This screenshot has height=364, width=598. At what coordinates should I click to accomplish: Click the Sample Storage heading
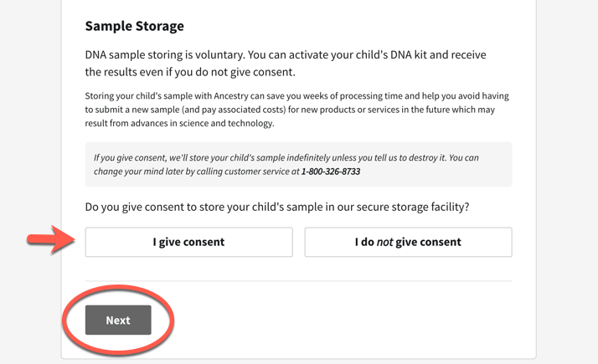tap(134, 26)
